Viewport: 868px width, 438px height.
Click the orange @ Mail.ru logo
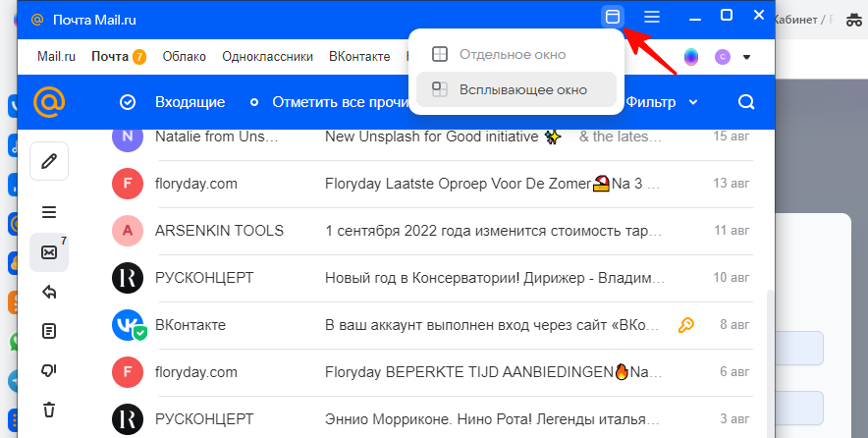49,102
